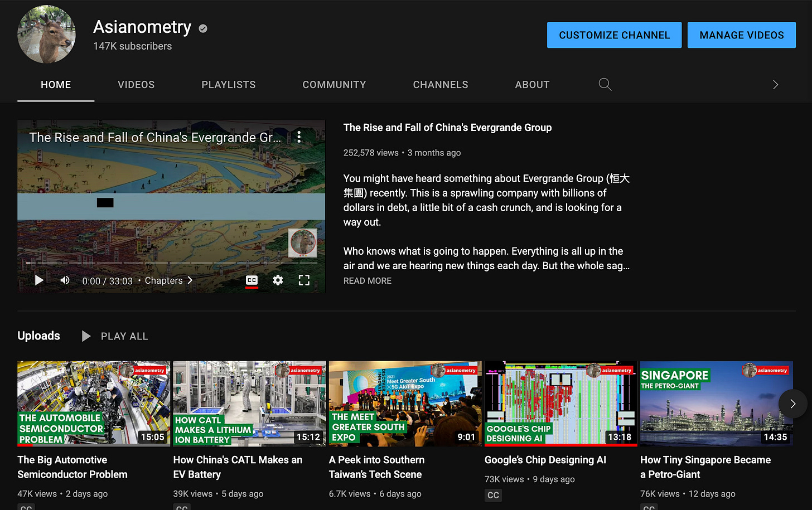
Task: Click READ MORE under video description
Action: pos(368,281)
